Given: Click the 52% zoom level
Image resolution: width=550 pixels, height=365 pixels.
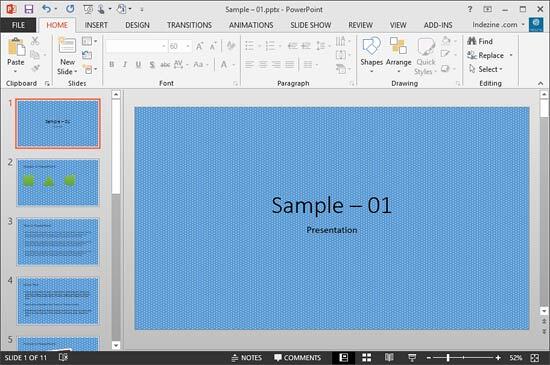Looking at the screenshot, I should [x=516, y=358].
